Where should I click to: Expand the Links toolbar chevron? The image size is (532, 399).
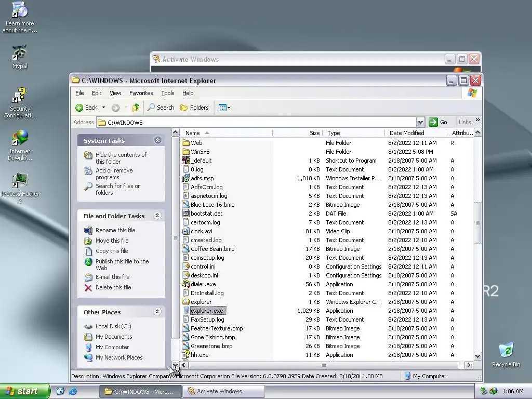click(478, 120)
